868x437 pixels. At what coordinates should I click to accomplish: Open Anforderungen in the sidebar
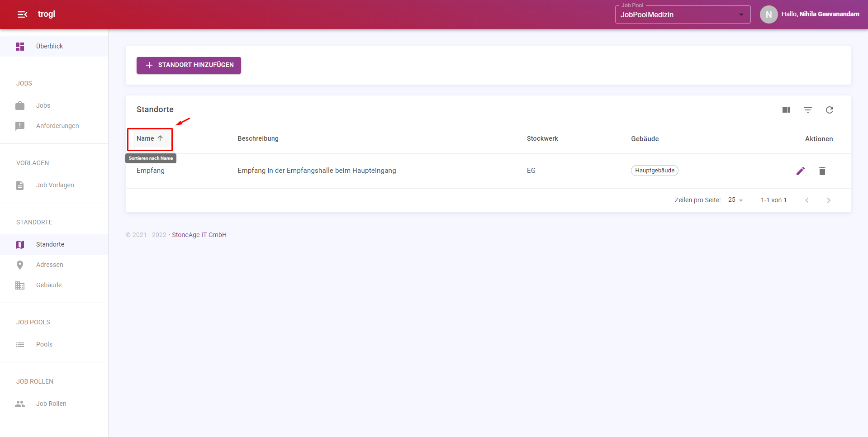coord(54,126)
